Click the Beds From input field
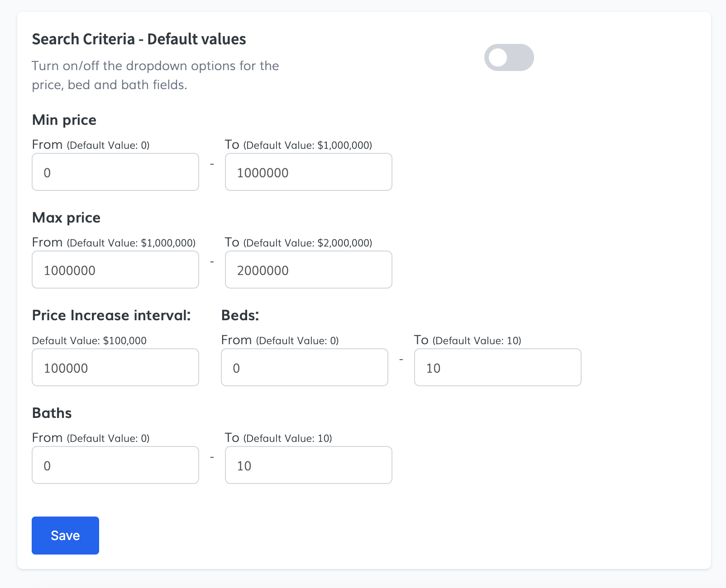 304,368
